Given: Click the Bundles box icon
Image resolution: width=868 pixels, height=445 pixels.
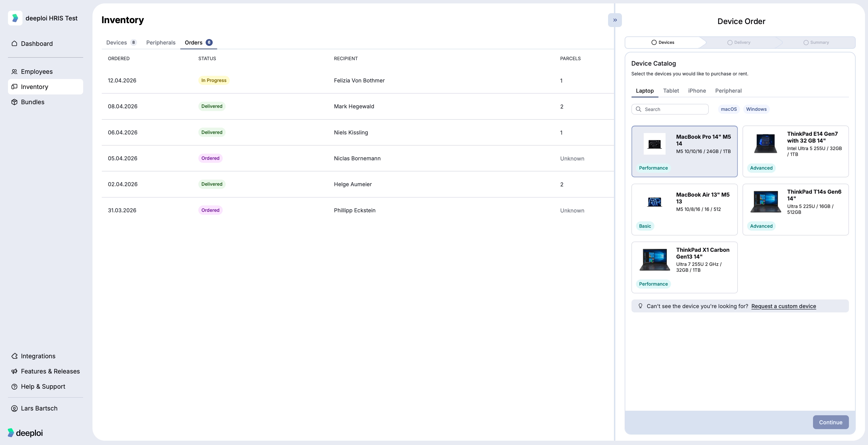Looking at the screenshot, I should click(14, 102).
